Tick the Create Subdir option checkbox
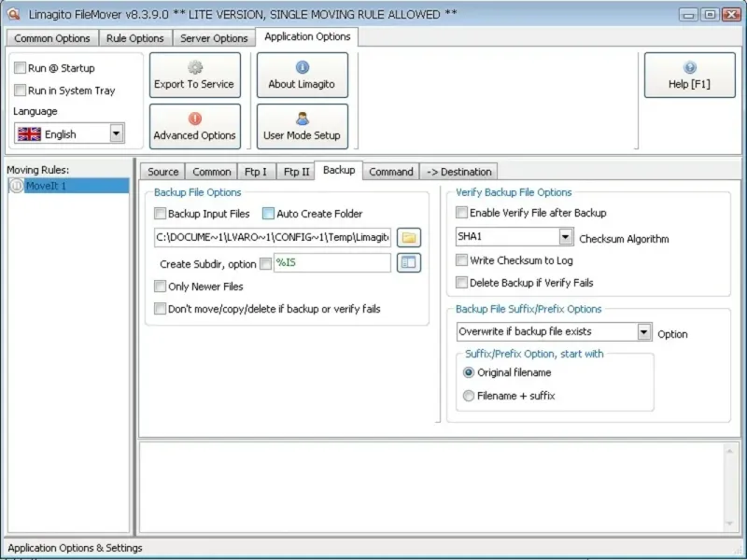Screen dimensions: 747x560 pyautogui.click(x=265, y=264)
